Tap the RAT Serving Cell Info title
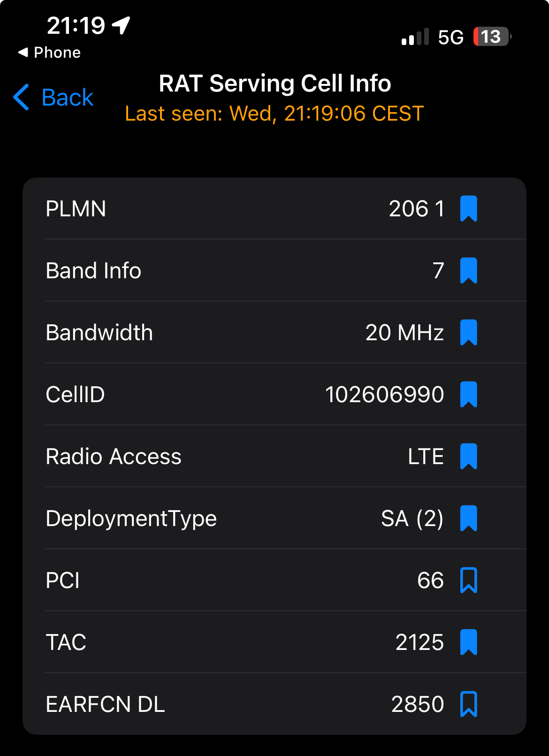 (x=275, y=84)
